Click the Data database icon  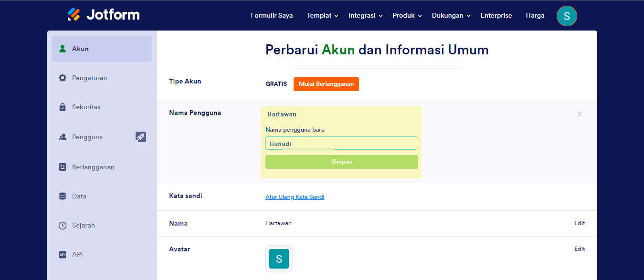tap(63, 196)
